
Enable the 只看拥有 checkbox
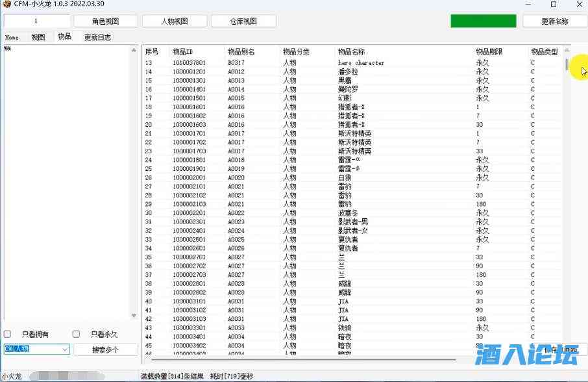click(8, 334)
